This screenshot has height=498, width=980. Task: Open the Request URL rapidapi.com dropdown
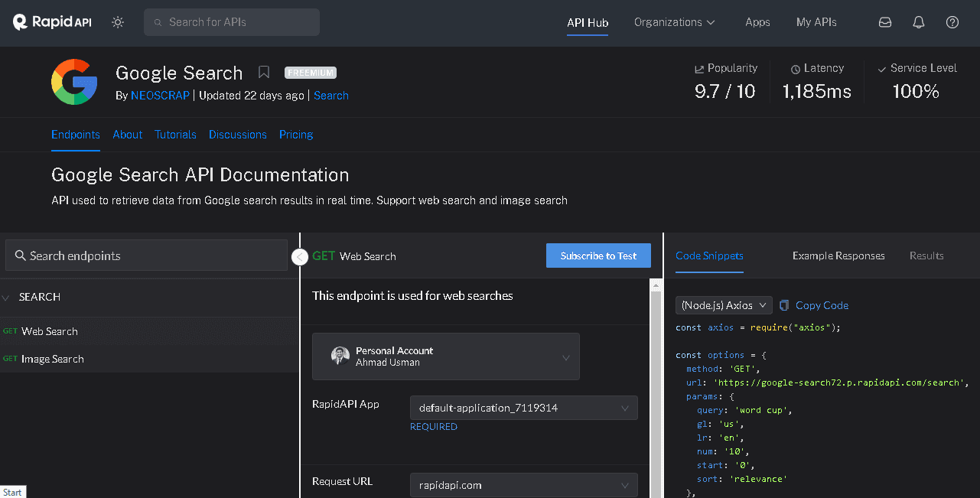click(524, 485)
